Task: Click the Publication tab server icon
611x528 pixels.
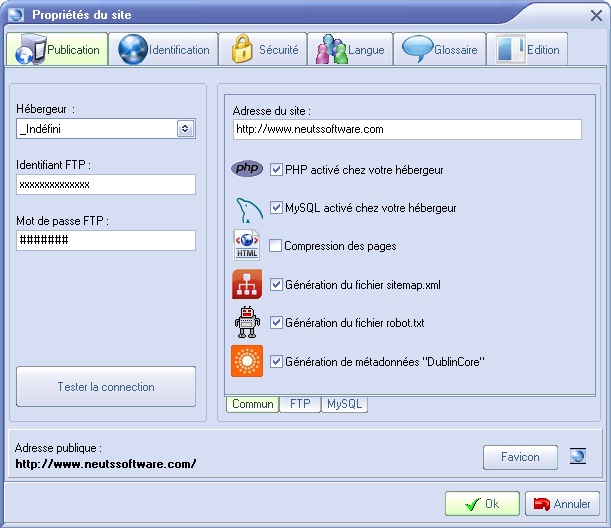Action: (x=31, y=49)
